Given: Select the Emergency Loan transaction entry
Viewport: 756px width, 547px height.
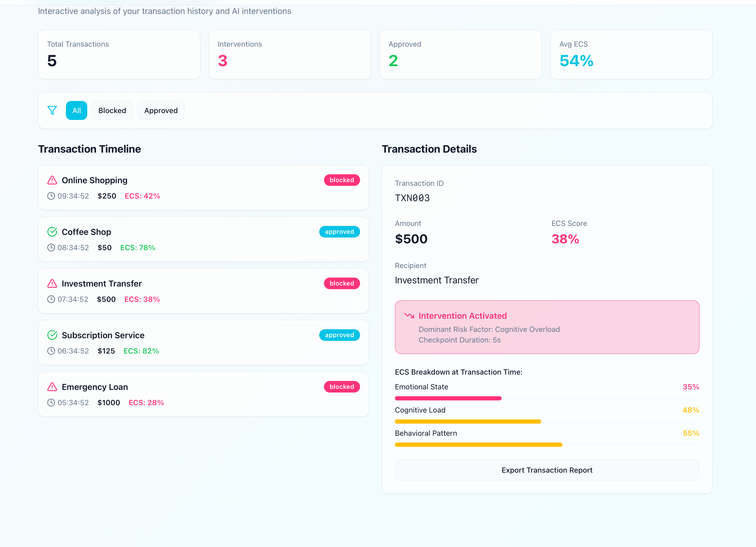Looking at the screenshot, I should pyautogui.click(x=203, y=394).
